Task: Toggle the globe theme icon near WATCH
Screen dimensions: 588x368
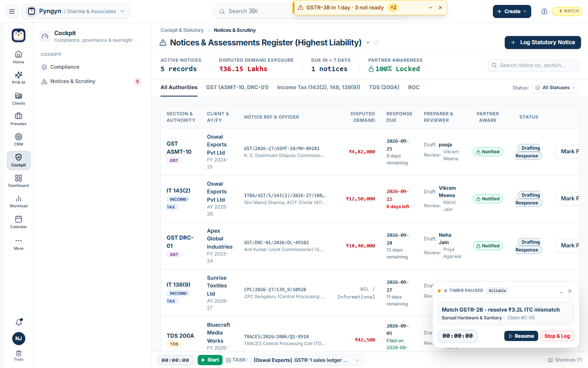Action: point(544,11)
